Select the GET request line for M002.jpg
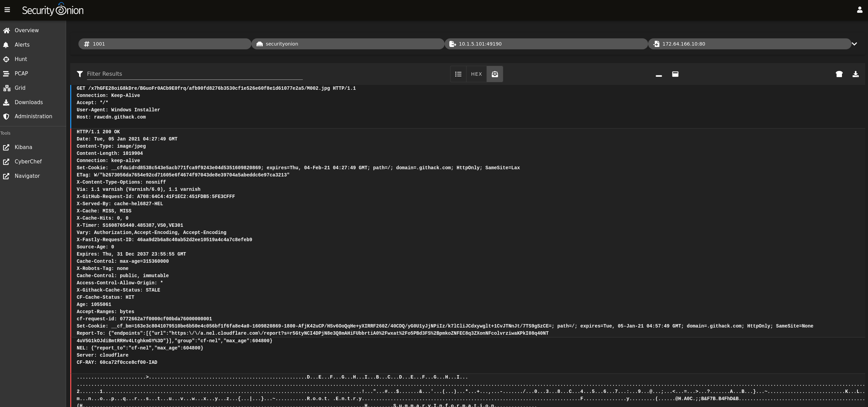This screenshot has height=407, width=868. (x=216, y=88)
